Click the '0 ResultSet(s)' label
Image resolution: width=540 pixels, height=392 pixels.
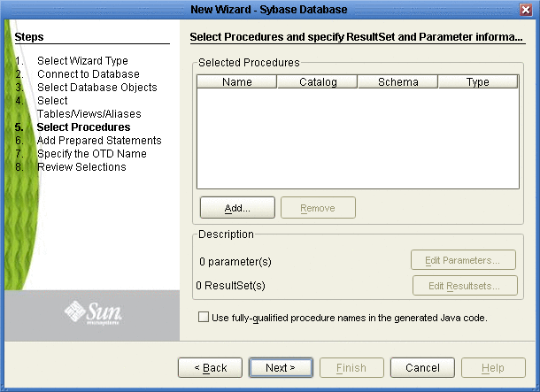tap(230, 285)
